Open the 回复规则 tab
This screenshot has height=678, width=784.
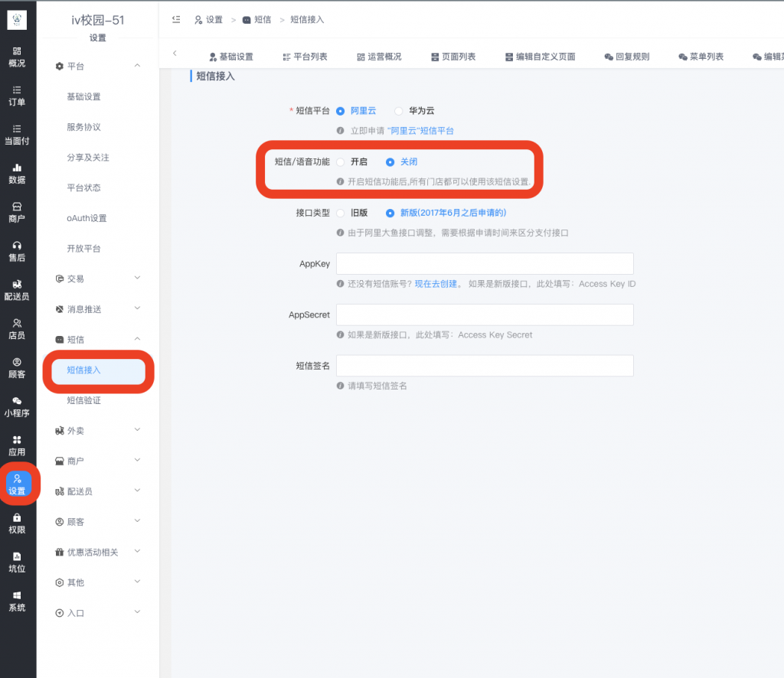coord(626,56)
